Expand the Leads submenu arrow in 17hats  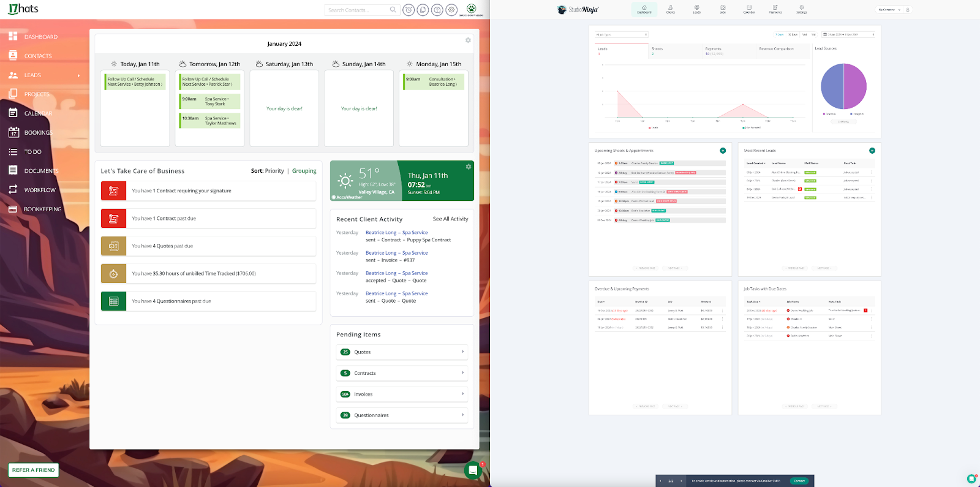coord(78,75)
